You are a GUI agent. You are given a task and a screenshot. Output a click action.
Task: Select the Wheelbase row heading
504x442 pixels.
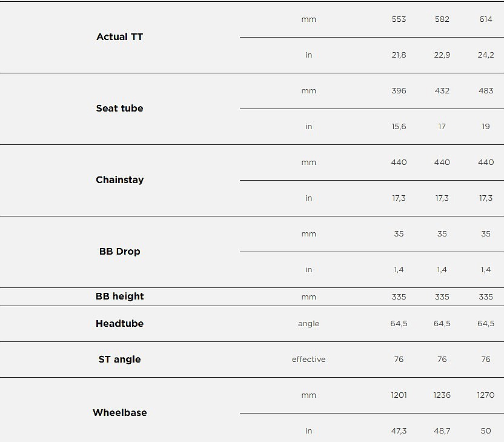click(x=119, y=413)
